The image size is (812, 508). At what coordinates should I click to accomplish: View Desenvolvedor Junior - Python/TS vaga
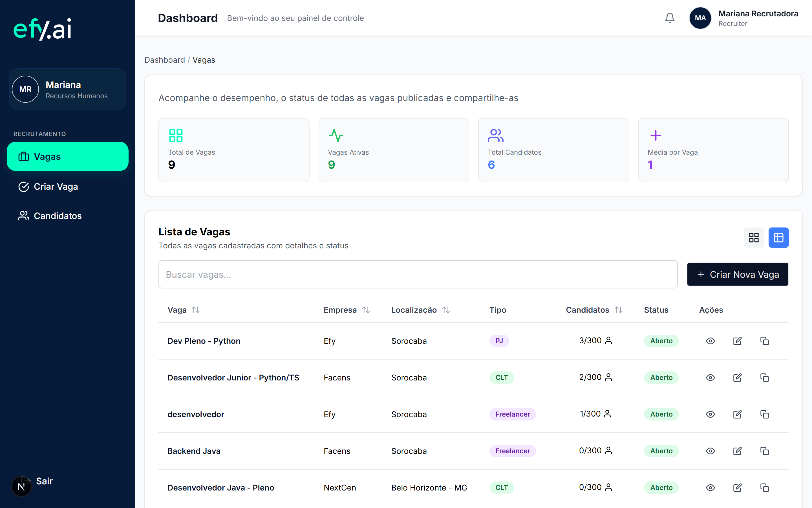pyautogui.click(x=710, y=378)
